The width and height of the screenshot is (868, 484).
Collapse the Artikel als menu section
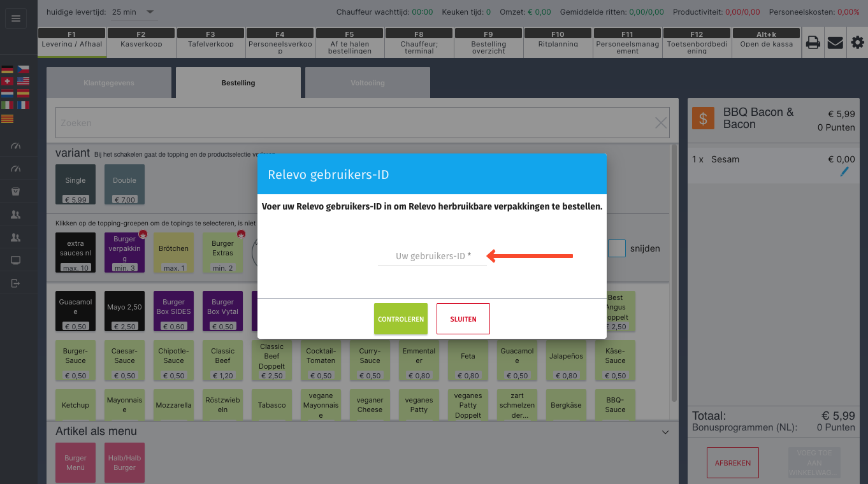pyautogui.click(x=665, y=432)
